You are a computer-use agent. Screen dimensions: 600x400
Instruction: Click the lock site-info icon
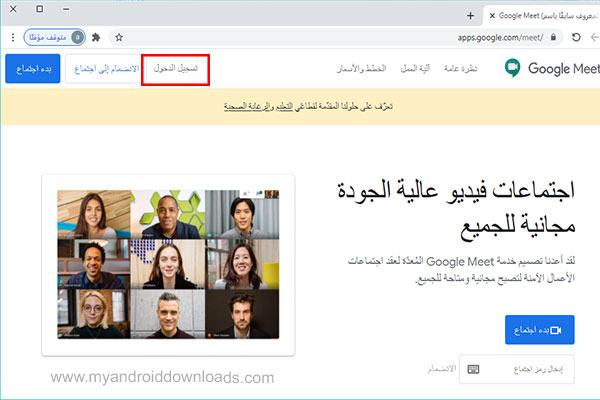pos(553,37)
